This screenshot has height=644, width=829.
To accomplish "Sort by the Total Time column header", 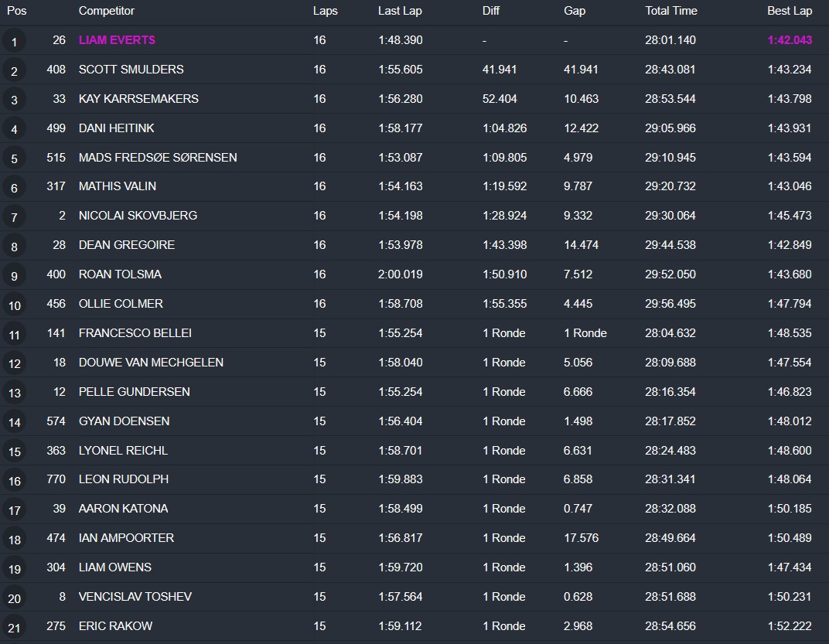I will [670, 11].
